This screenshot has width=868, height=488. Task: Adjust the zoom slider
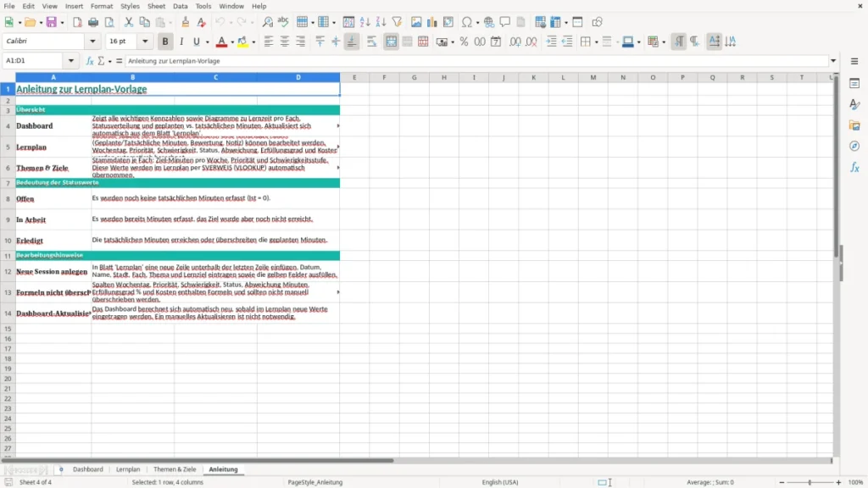[x=810, y=482]
